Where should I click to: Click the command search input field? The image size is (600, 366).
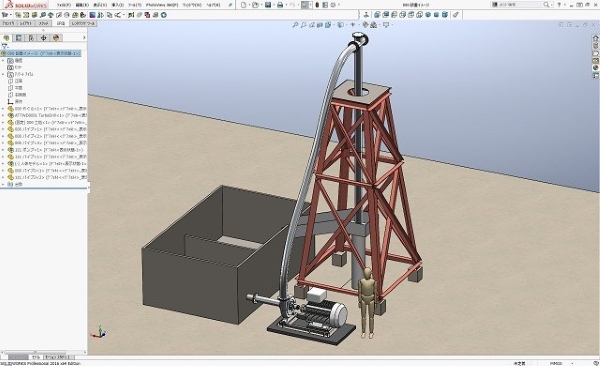point(520,5)
